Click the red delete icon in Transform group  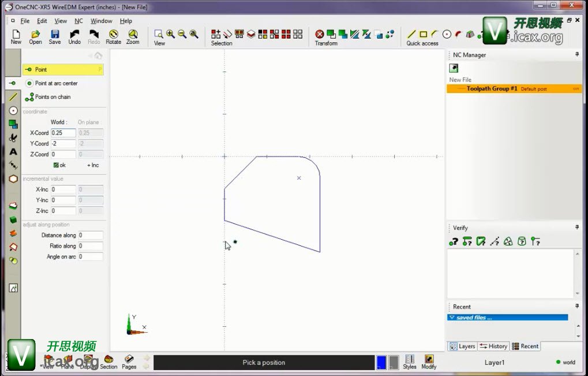coord(319,35)
